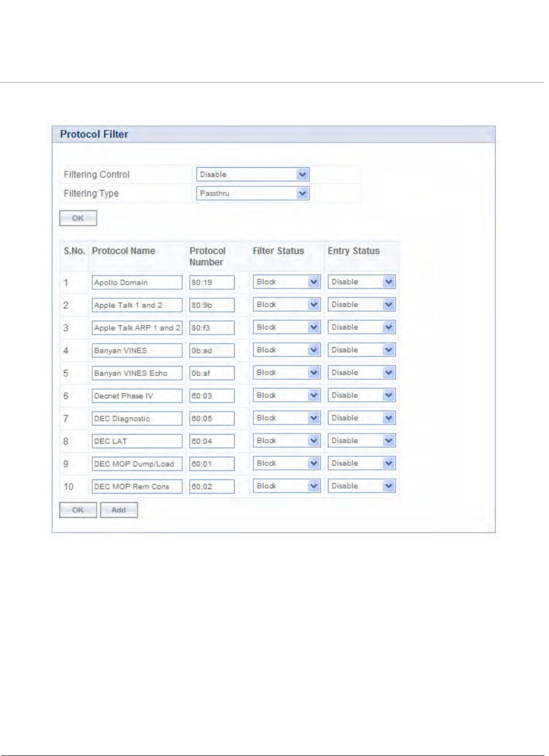Click protocol number field 60:05
Viewport: 549px width, 756px height.
tap(212, 419)
